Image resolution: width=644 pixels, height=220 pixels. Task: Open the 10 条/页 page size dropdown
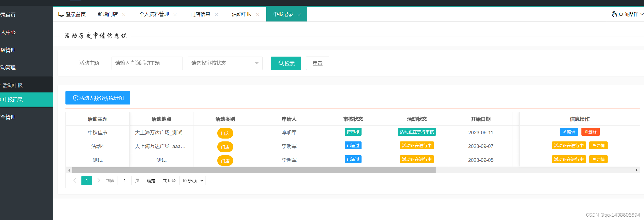click(192, 181)
